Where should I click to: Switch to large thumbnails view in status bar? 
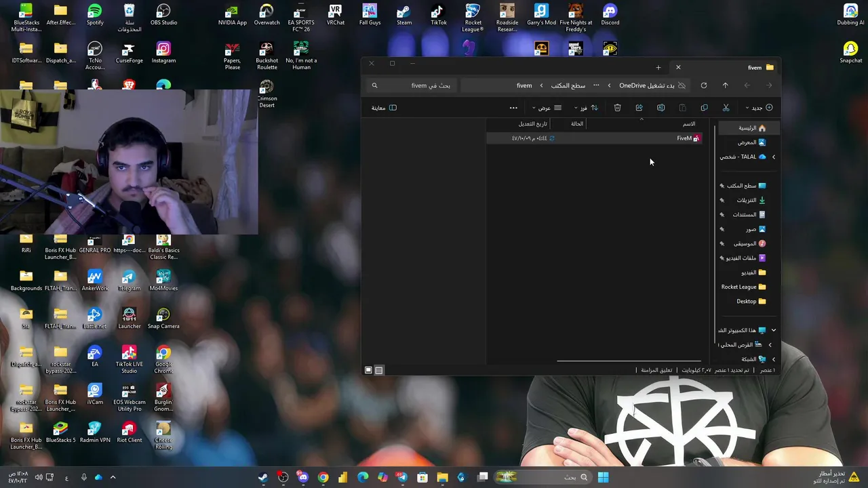click(x=368, y=370)
